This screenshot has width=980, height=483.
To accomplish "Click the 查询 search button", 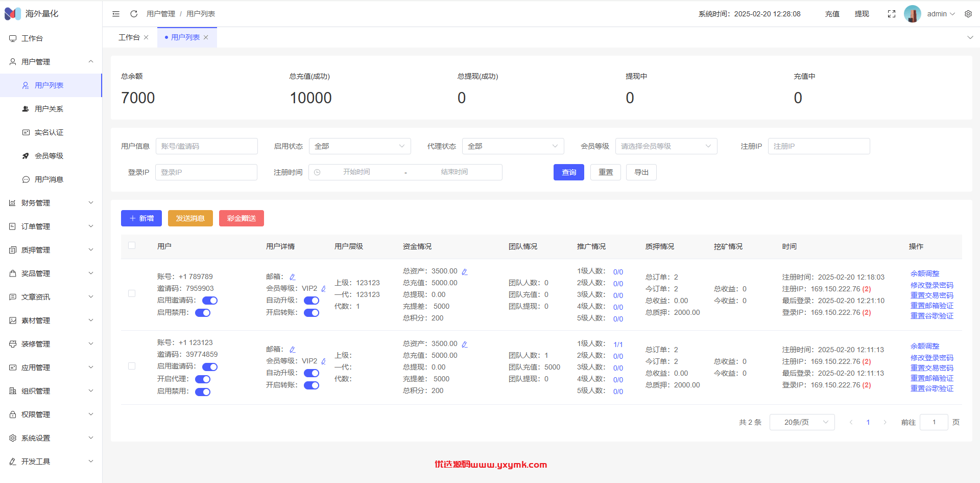I will [569, 172].
